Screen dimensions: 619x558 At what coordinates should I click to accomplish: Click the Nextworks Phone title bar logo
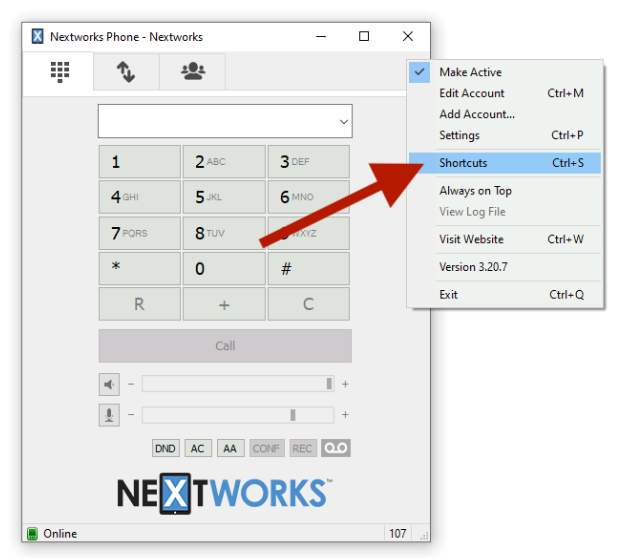tap(37, 36)
